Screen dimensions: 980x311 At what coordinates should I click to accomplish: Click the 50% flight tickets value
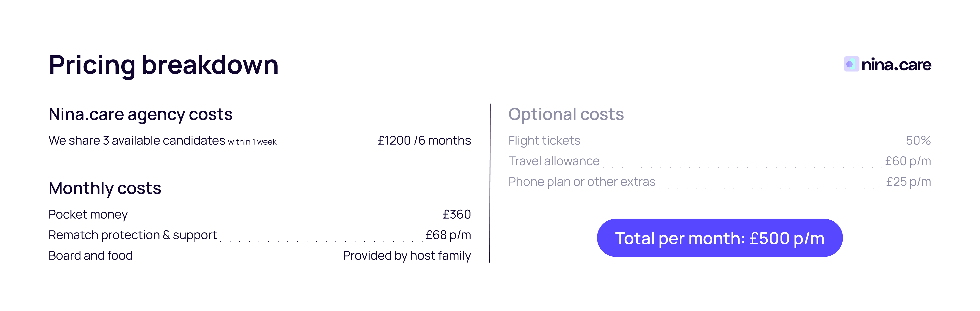918,141
